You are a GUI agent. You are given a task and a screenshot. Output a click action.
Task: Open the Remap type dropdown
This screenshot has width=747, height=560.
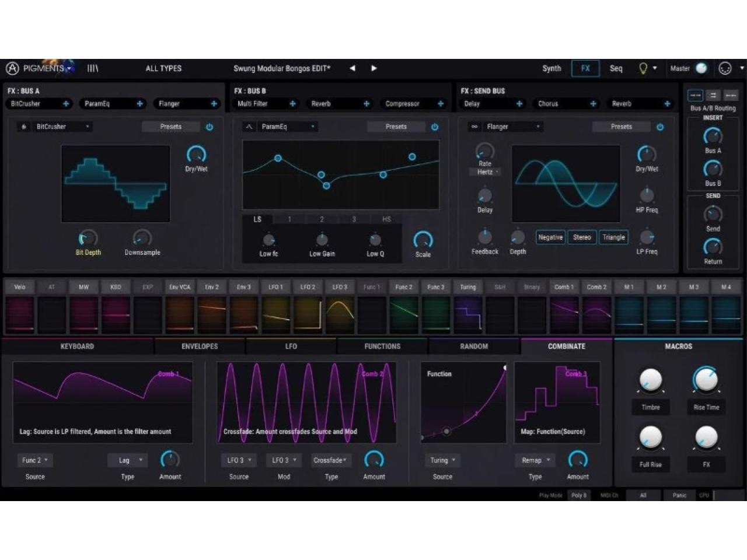tap(535, 460)
